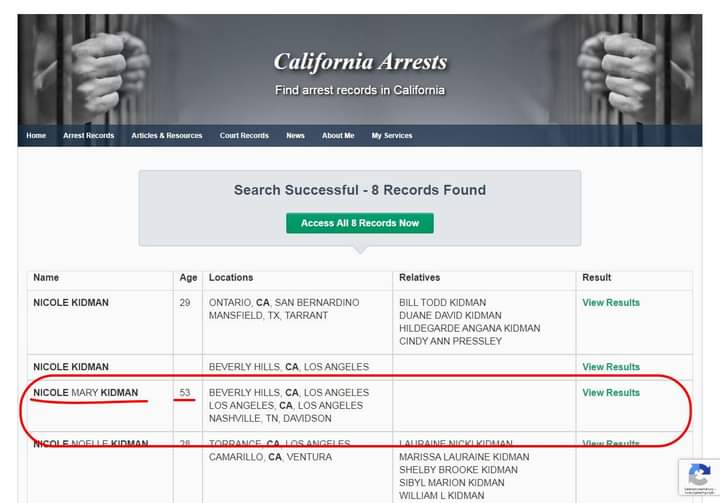View Results for Beverly Hills-only Nicole Kidman
720x503 pixels.
611,367
